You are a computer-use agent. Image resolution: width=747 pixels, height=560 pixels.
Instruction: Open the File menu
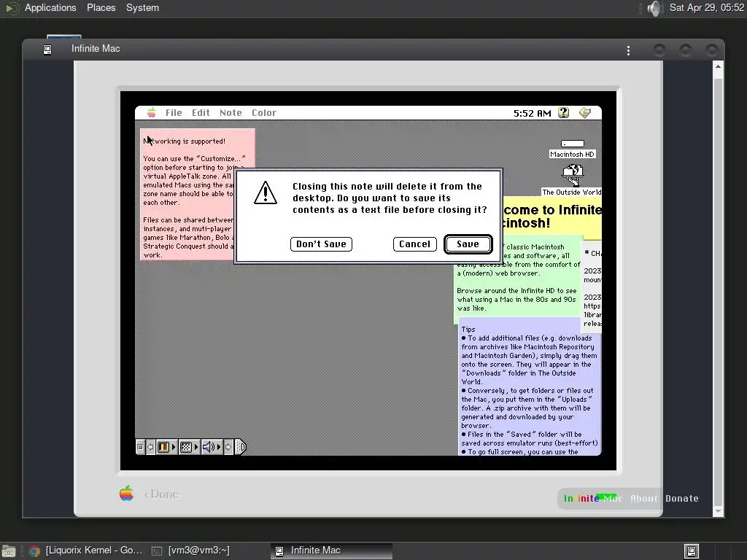click(x=174, y=113)
